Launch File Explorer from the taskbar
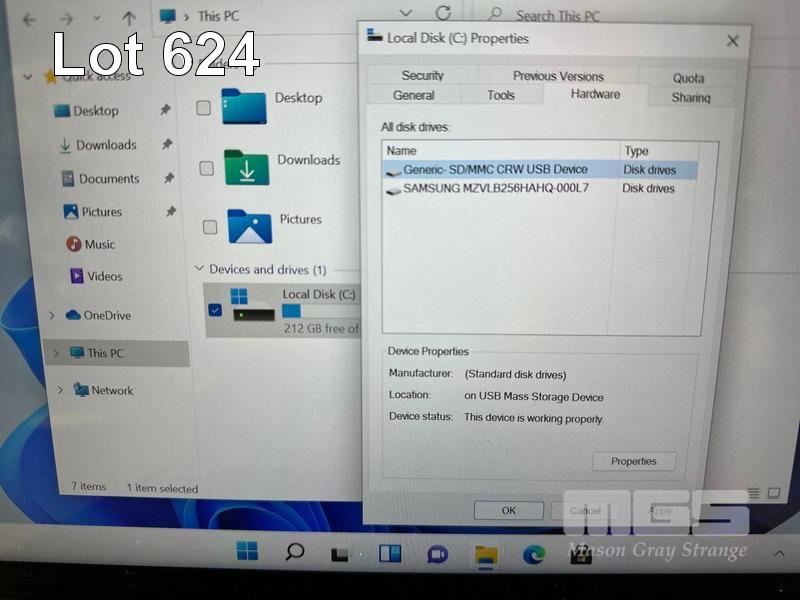This screenshot has height=600, width=800. click(x=486, y=554)
